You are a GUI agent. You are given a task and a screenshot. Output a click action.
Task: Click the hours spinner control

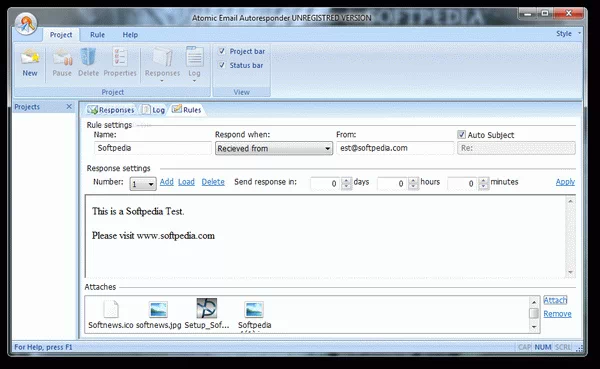click(x=414, y=183)
